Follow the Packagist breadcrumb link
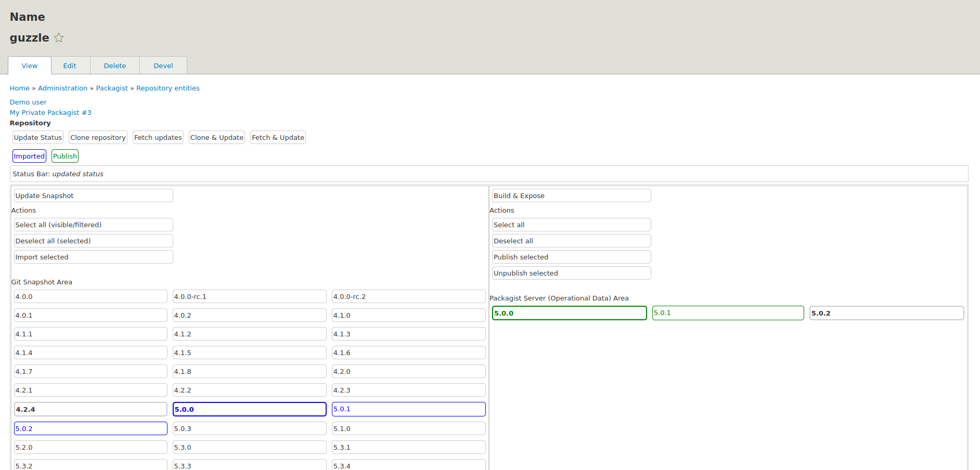 point(112,88)
